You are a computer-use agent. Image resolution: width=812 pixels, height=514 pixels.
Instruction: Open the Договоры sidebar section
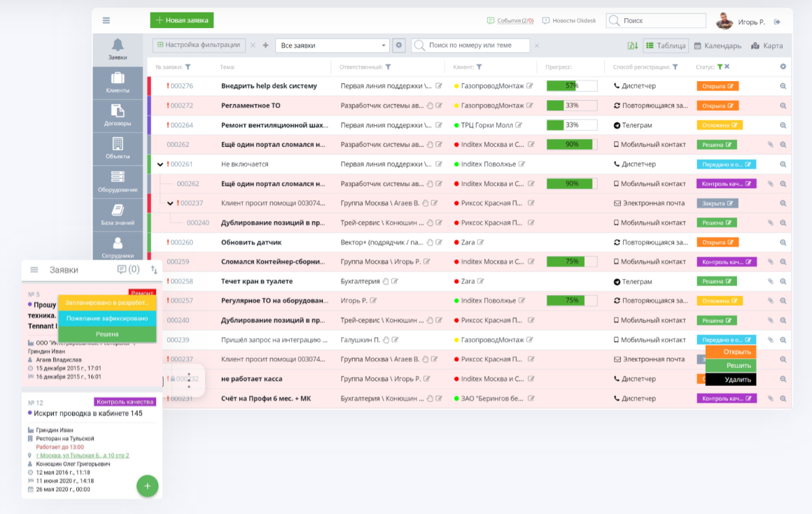point(117,116)
